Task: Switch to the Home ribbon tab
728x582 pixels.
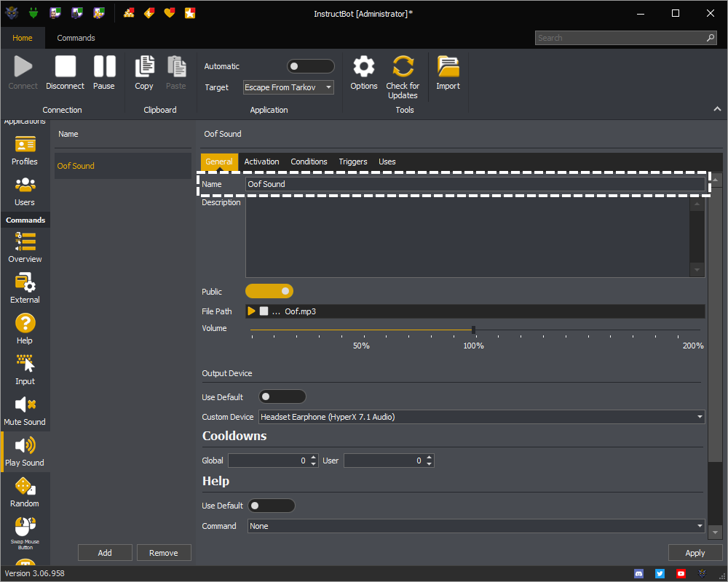Action: pos(23,38)
